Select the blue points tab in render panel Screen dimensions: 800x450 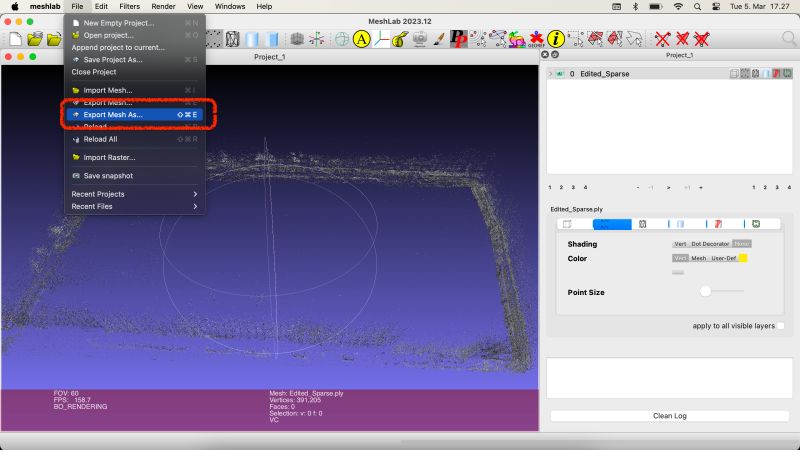pos(612,224)
